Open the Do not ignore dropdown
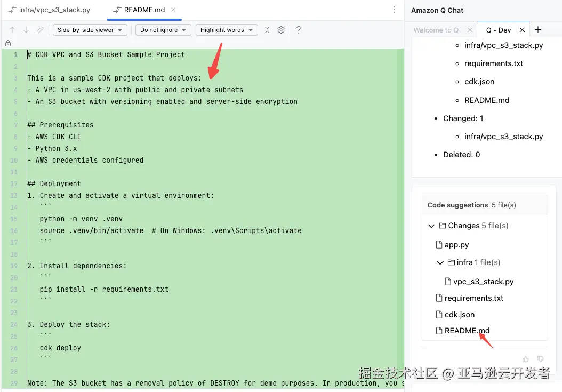 tap(163, 30)
